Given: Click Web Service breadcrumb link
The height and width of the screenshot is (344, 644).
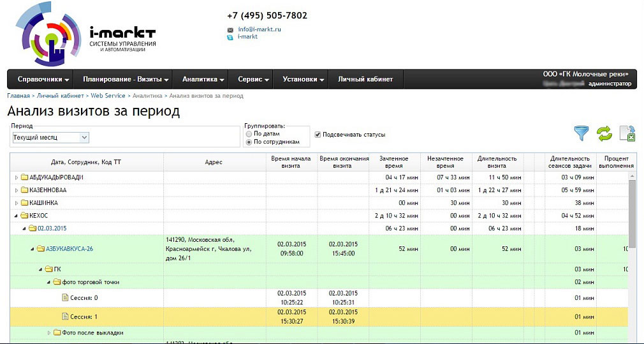Looking at the screenshot, I should (108, 96).
